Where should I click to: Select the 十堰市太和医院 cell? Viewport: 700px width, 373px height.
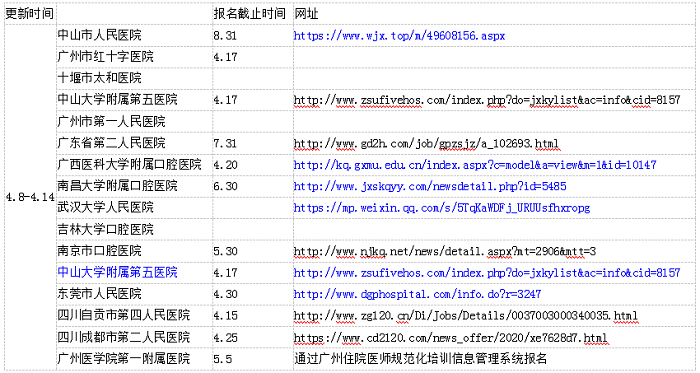click(x=134, y=78)
